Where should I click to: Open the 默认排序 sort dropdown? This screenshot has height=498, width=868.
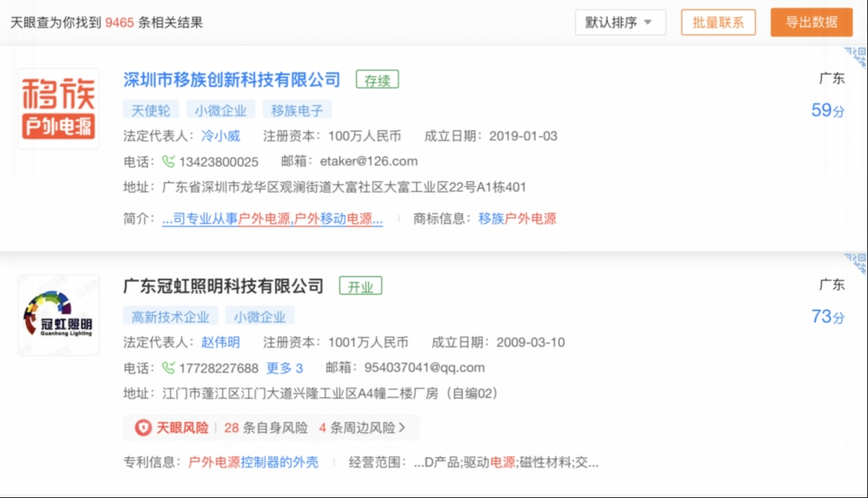(620, 23)
